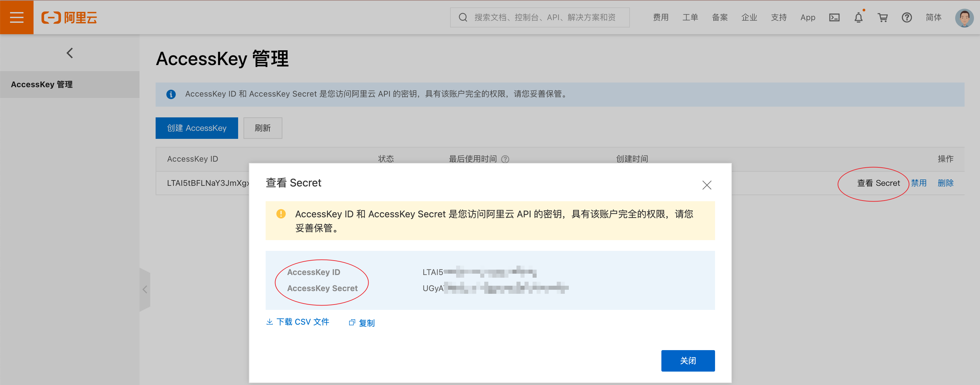The image size is (980, 385).
Task: Click the AccessKey Secret label in the dialog
Action: [x=322, y=288]
